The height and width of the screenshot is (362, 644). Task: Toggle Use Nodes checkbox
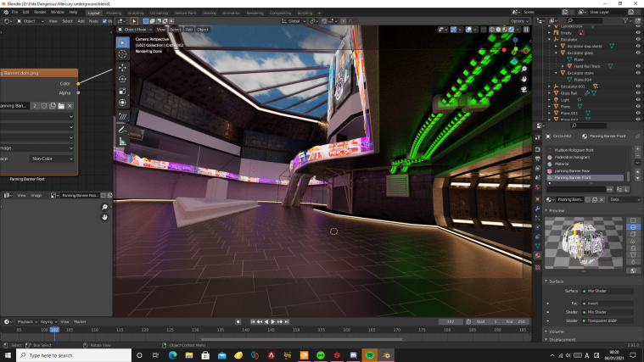coord(104,21)
